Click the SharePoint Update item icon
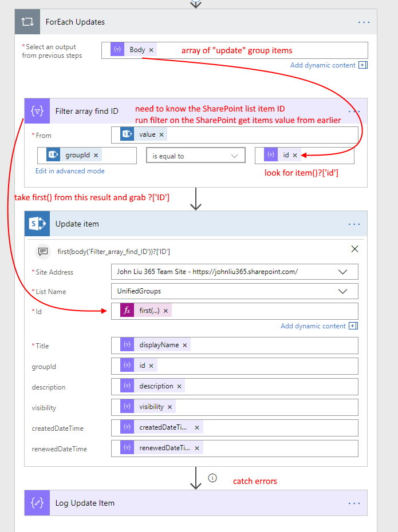 36,224
